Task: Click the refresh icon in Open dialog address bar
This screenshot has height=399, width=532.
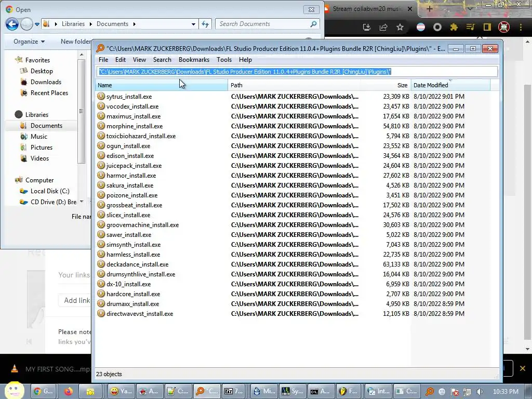Action: coord(205,24)
